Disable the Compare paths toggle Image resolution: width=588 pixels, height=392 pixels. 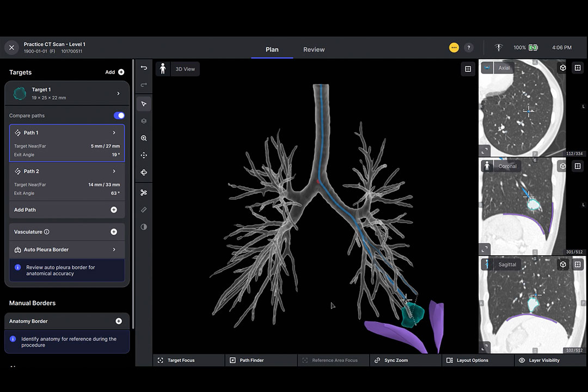tap(119, 115)
